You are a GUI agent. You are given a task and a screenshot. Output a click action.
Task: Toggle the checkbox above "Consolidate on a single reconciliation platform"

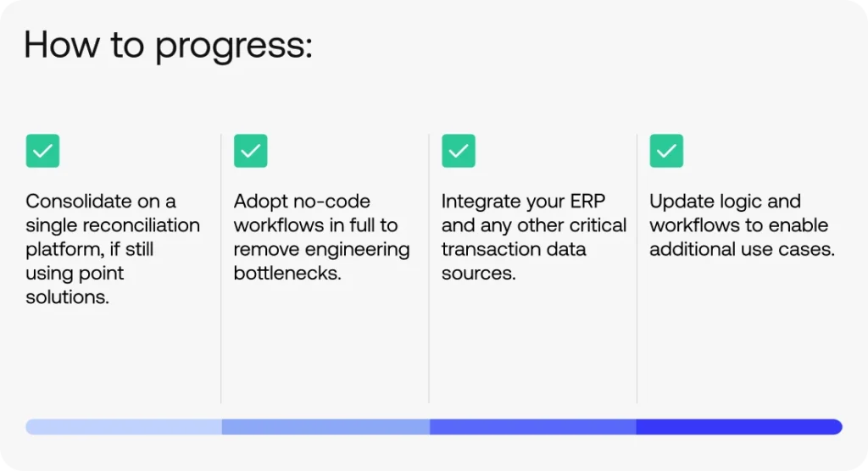(42, 151)
